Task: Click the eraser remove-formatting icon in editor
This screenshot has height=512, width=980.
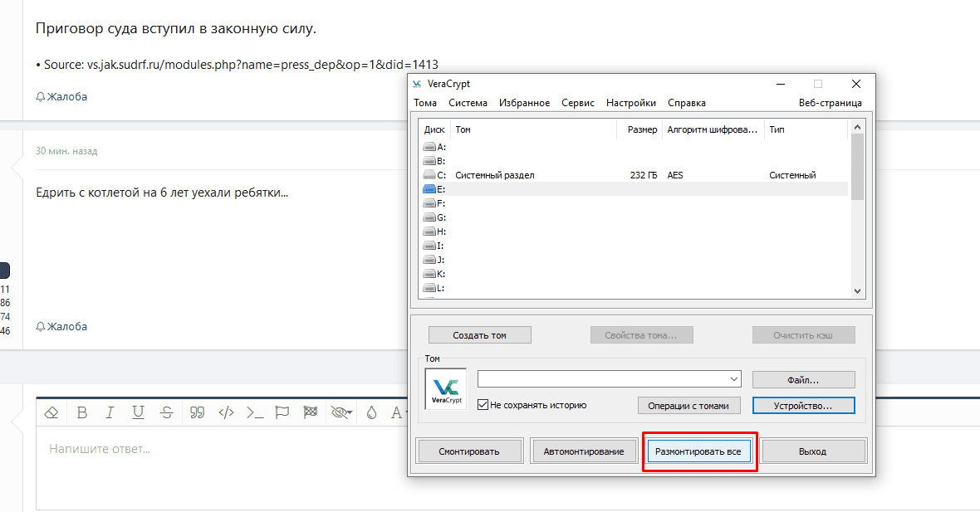Action: 51,412
